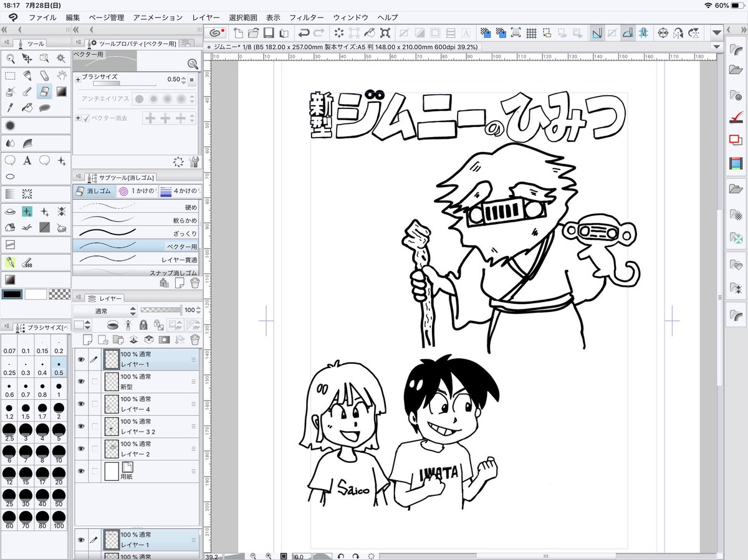Select the saturated line tool
748x560 pixels.
point(27,194)
